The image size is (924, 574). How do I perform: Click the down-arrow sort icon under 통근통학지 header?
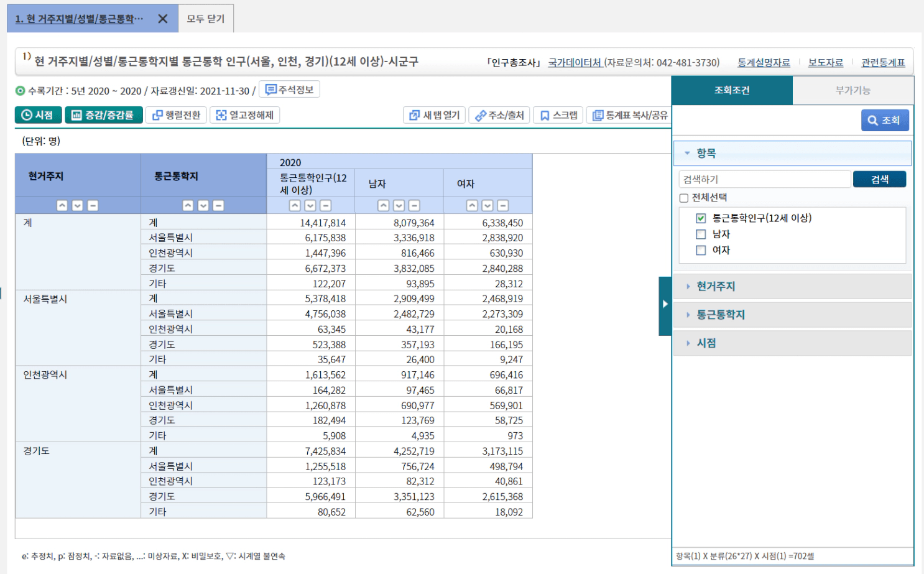pyautogui.click(x=203, y=205)
